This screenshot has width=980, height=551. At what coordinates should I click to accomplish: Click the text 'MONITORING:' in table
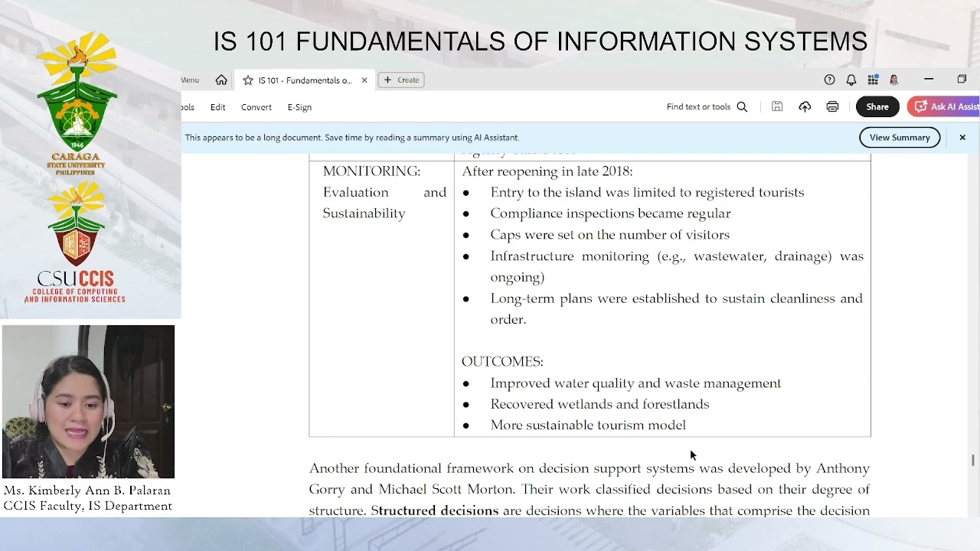[x=371, y=171]
